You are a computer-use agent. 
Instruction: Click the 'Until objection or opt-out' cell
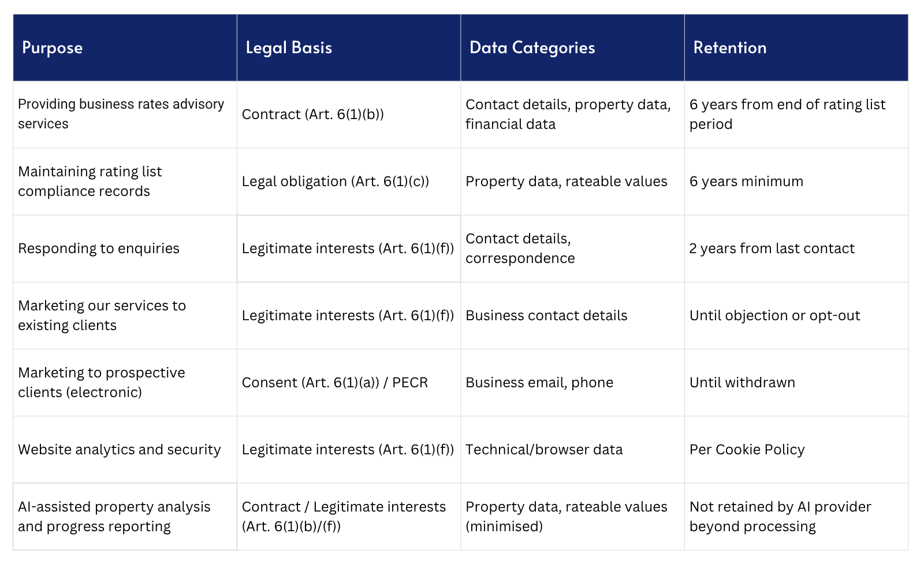(x=796, y=316)
